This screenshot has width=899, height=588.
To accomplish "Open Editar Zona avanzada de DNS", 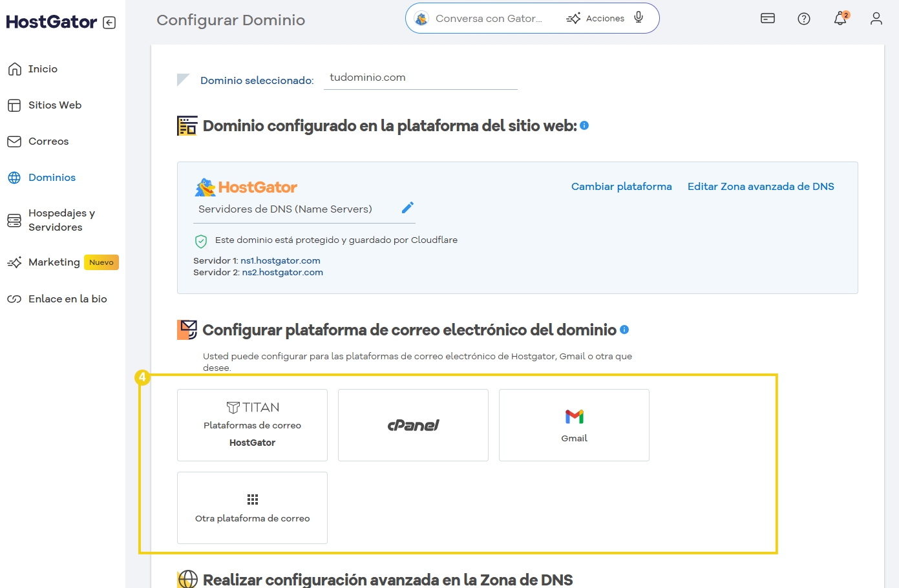I will [x=761, y=186].
